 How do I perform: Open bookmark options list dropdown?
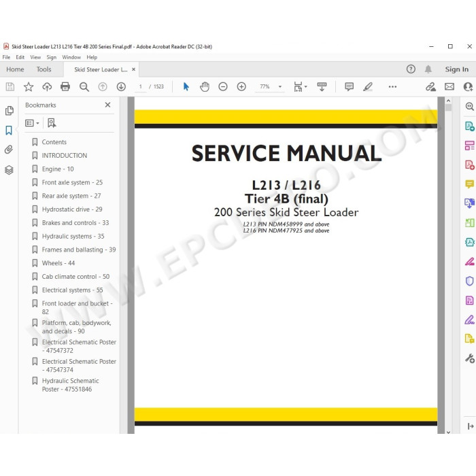(x=32, y=123)
